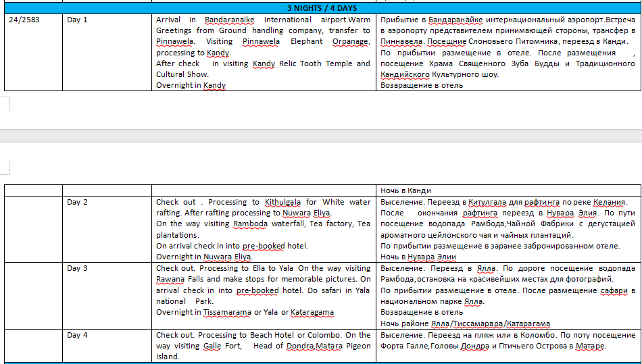Click the word "Pigeon" in Day 4

coord(356,346)
